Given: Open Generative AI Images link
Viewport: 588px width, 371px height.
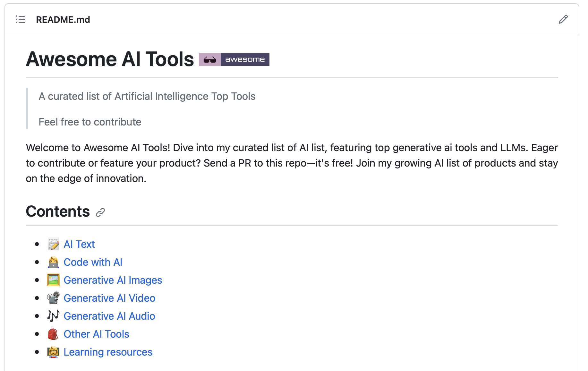Looking at the screenshot, I should coord(113,280).
